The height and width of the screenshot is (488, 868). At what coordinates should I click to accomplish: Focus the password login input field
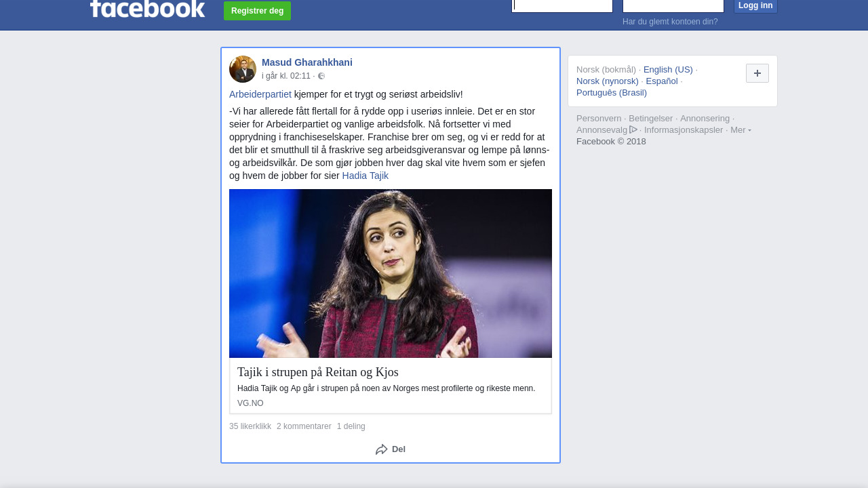pyautogui.click(x=673, y=6)
